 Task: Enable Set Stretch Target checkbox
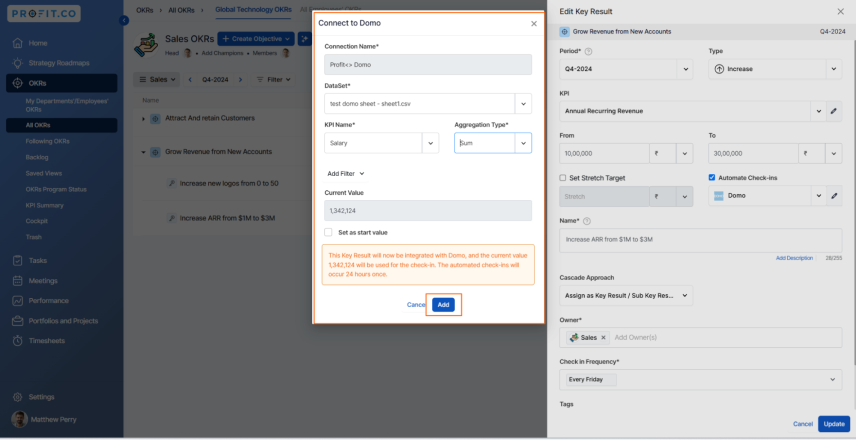click(x=563, y=178)
